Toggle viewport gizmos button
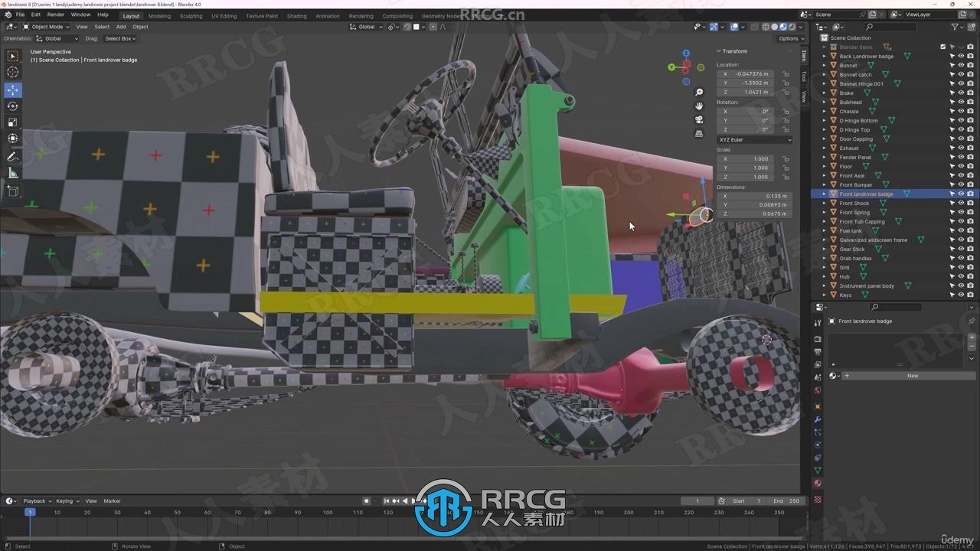The height and width of the screenshot is (551, 980). 714,27
